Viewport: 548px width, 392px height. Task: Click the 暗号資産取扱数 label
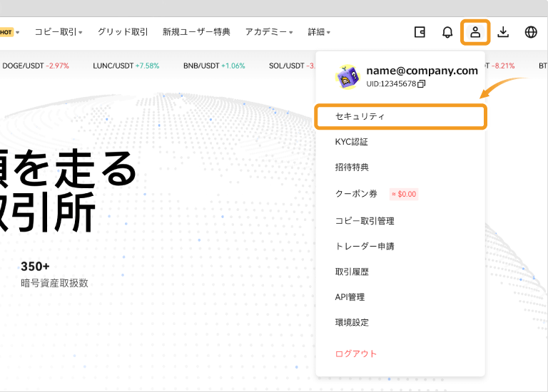pos(54,283)
